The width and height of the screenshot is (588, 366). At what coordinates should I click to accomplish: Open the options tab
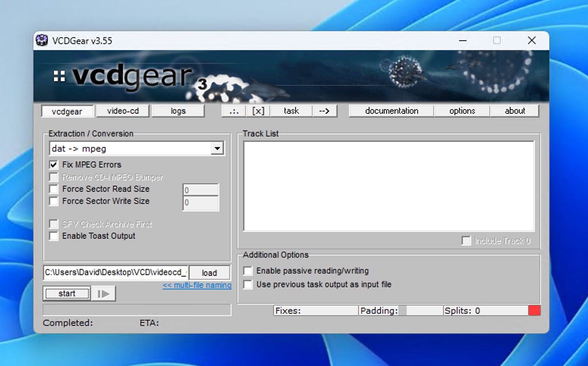click(x=462, y=111)
